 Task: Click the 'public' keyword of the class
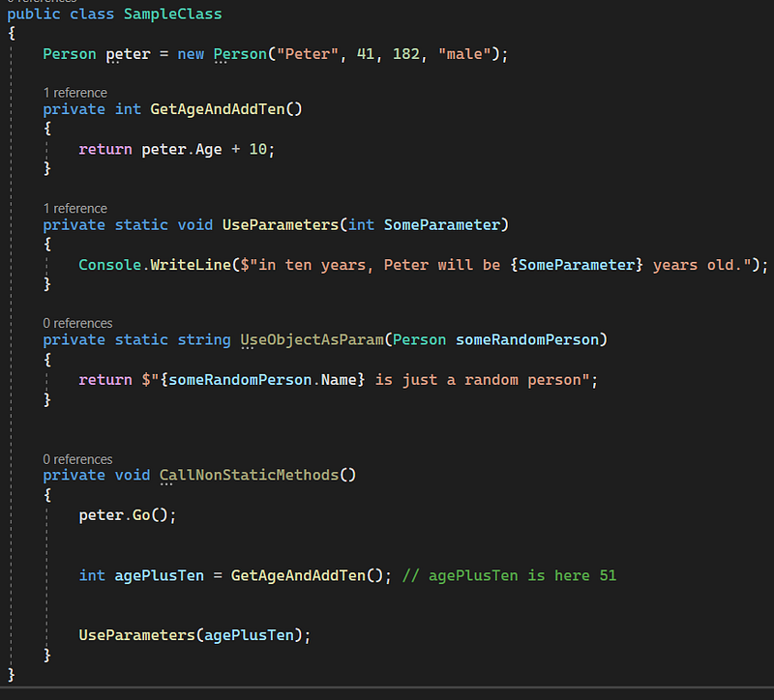point(34,14)
